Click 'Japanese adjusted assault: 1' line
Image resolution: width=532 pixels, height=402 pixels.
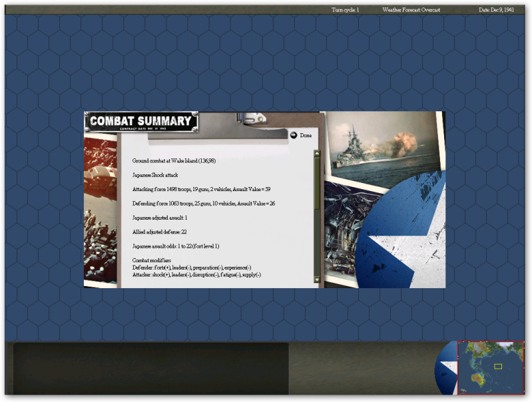[x=160, y=218]
